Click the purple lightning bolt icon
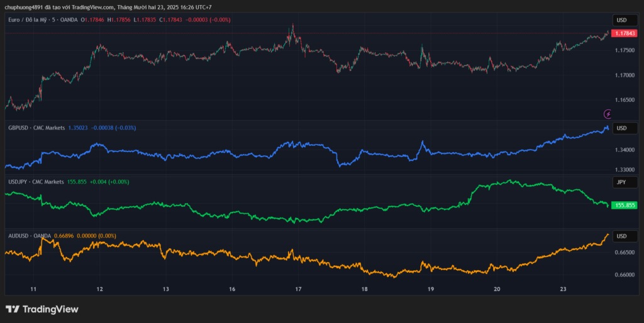The width and height of the screenshot is (644, 323). (608, 114)
